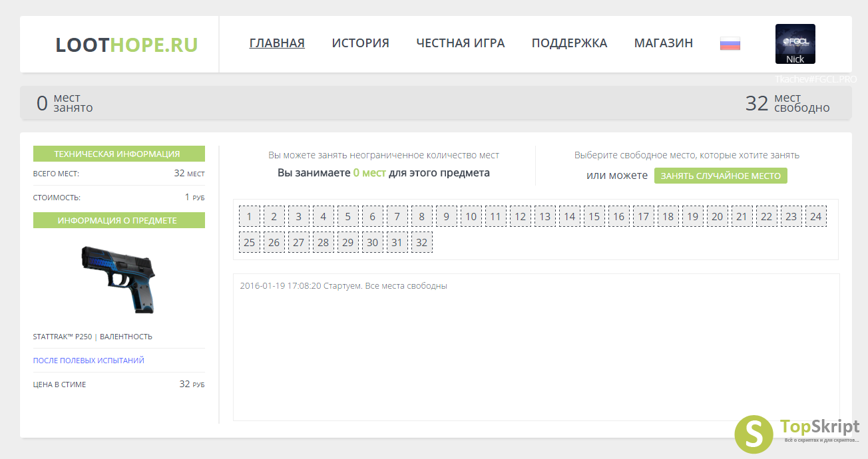Select free slot number 21

(x=742, y=216)
